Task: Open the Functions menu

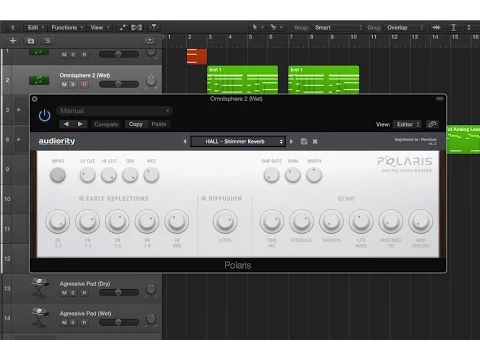Action: pos(67,28)
